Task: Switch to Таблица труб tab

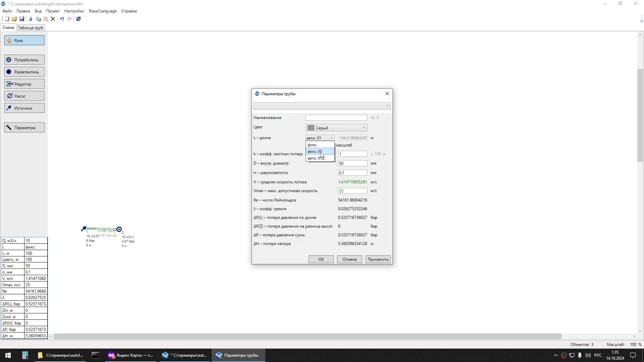Action: coord(30,28)
